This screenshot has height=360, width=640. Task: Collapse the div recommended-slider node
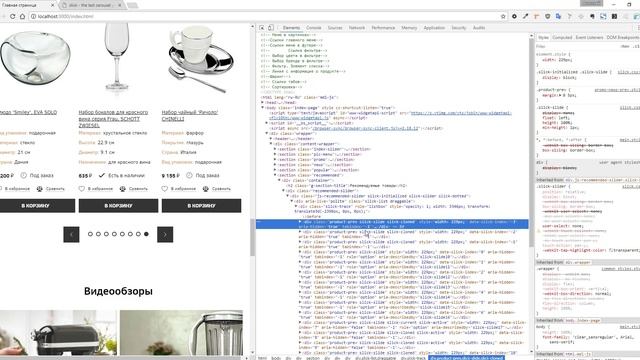(x=283, y=191)
